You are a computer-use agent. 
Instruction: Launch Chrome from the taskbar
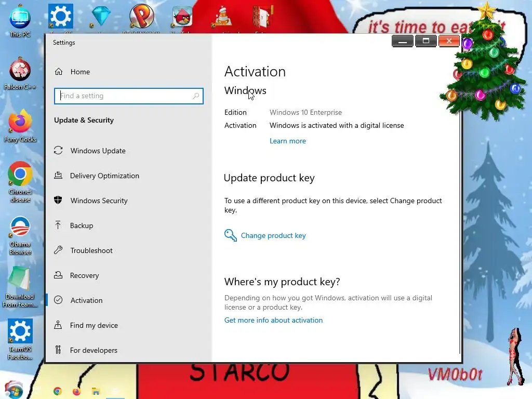click(x=58, y=391)
